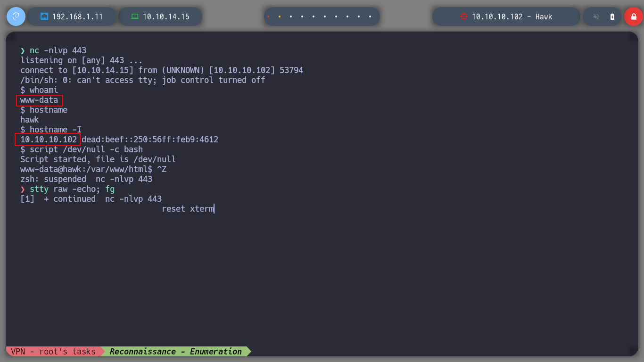Click the laptop VPN icon beside 10.10.14.15
Viewport: 644px width, 362px height.
click(135, 16)
